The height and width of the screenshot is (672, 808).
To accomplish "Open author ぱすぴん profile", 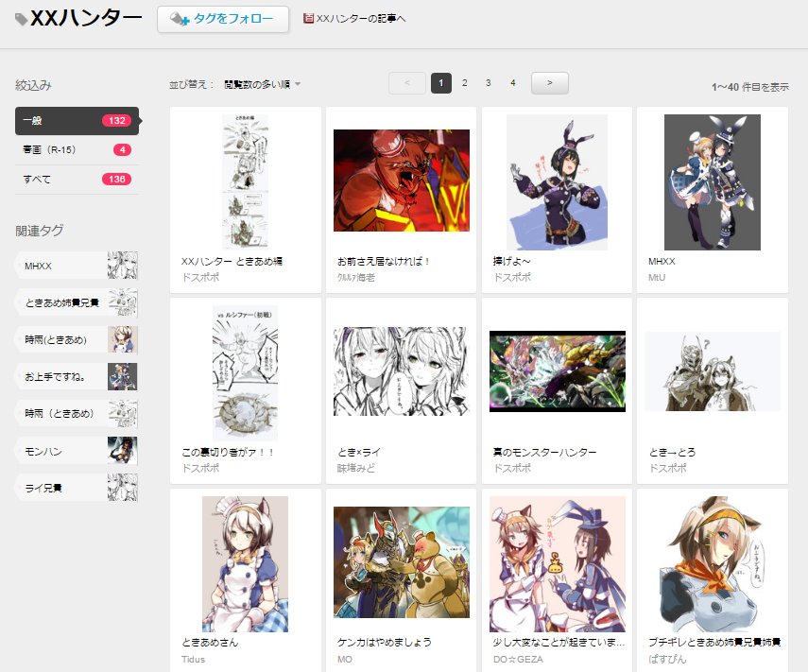I will click(667, 659).
